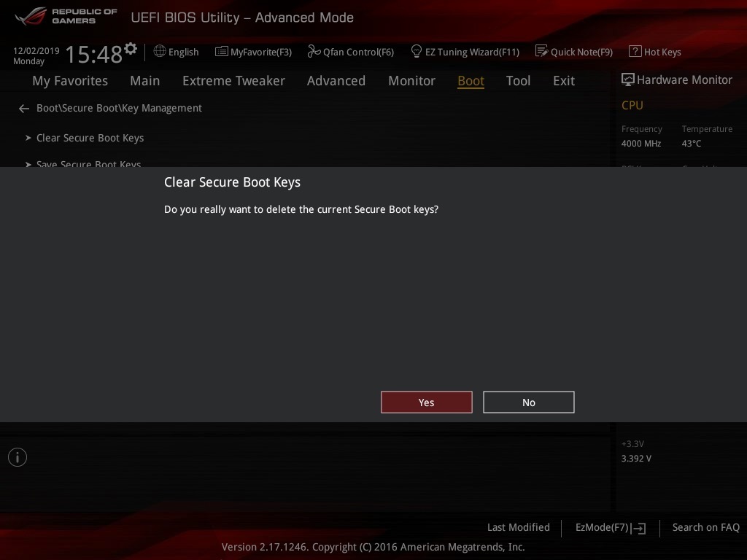Click the CPU section label
The height and width of the screenshot is (560, 747).
pyautogui.click(x=632, y=105)
